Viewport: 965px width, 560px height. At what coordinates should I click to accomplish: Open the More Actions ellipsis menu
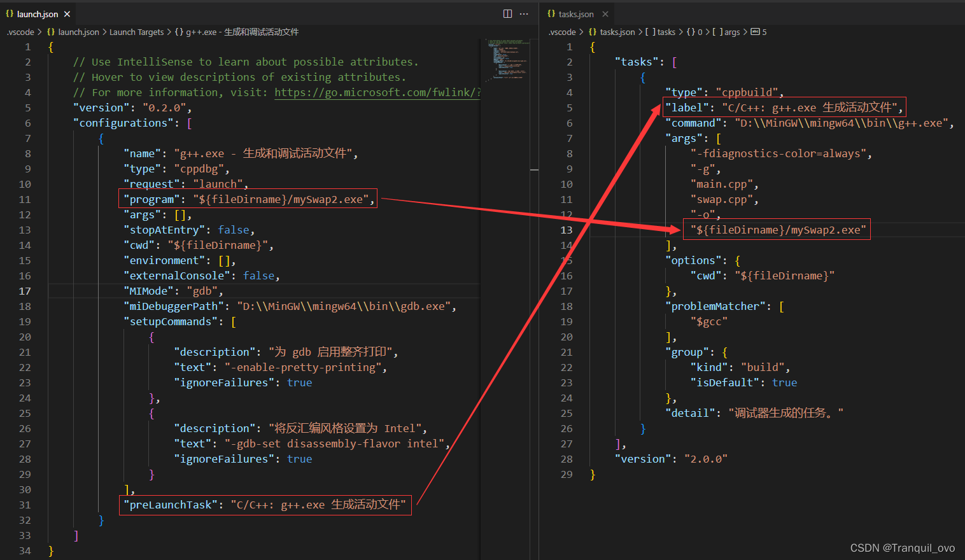pos(524,14)
